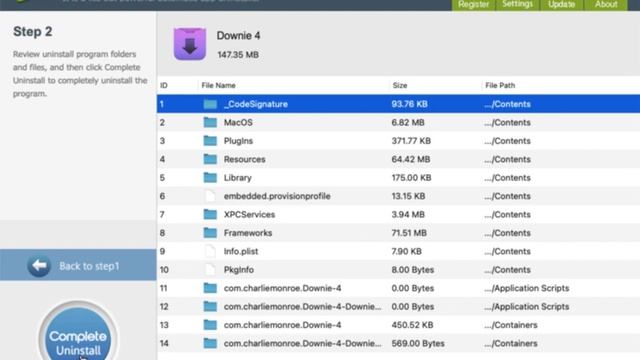Click the 13.15 KB size value
This screenshot has height=360, width=640.
tap(408, 196)
